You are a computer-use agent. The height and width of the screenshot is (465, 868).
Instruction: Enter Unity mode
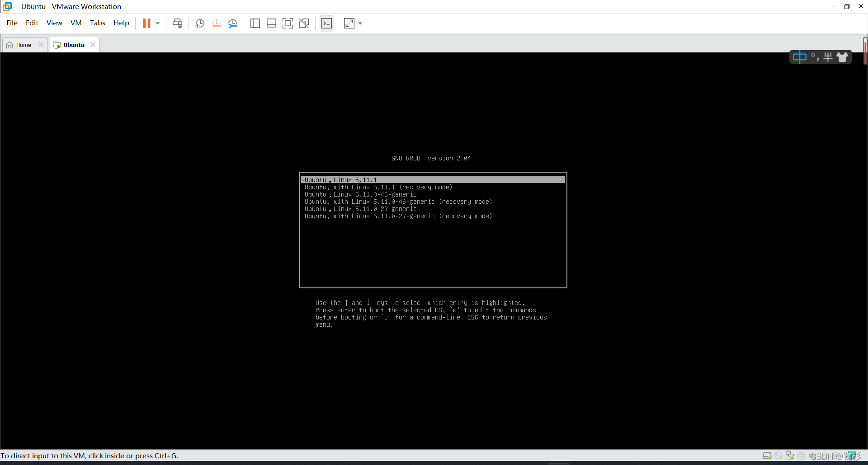(304, 23)
